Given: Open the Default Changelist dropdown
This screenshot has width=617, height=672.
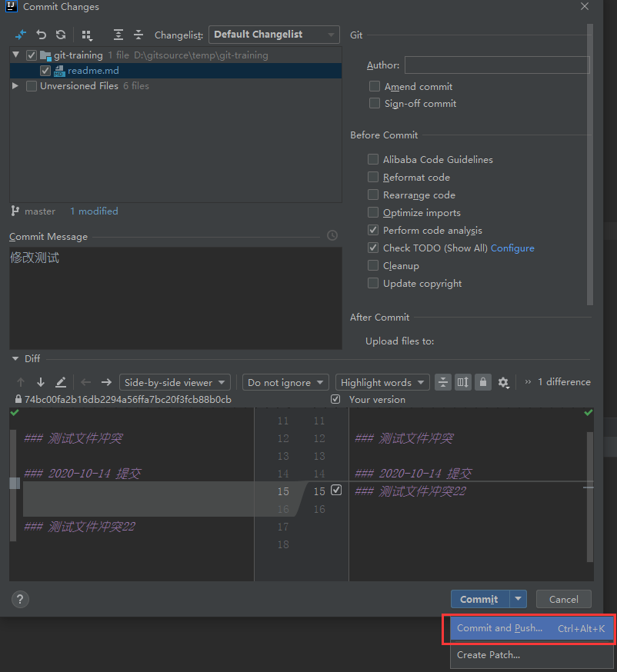Looking at the screenshot, I should point(274,35).
